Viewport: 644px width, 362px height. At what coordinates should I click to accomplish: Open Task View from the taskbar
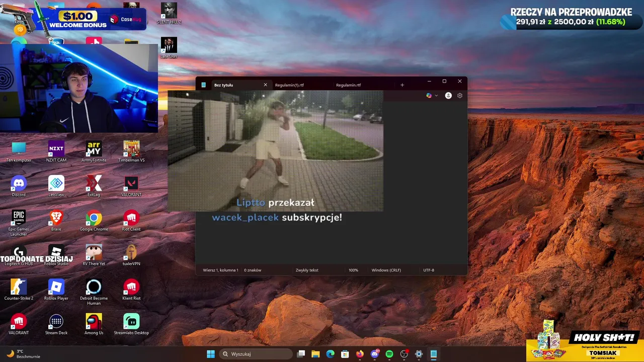click(301, 354)
